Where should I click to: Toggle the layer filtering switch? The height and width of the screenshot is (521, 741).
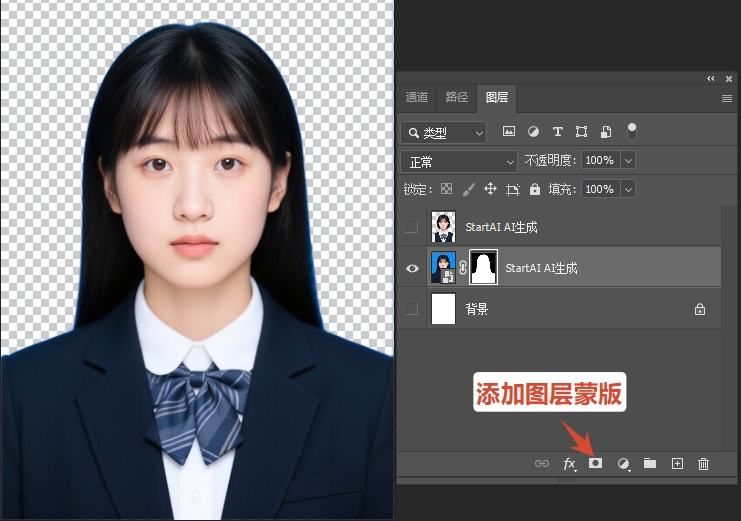[x=631, y=131]
